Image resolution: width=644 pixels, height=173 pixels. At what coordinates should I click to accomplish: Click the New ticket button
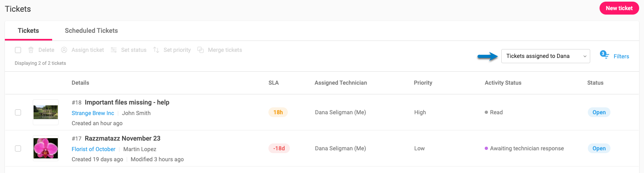point(619,8)
